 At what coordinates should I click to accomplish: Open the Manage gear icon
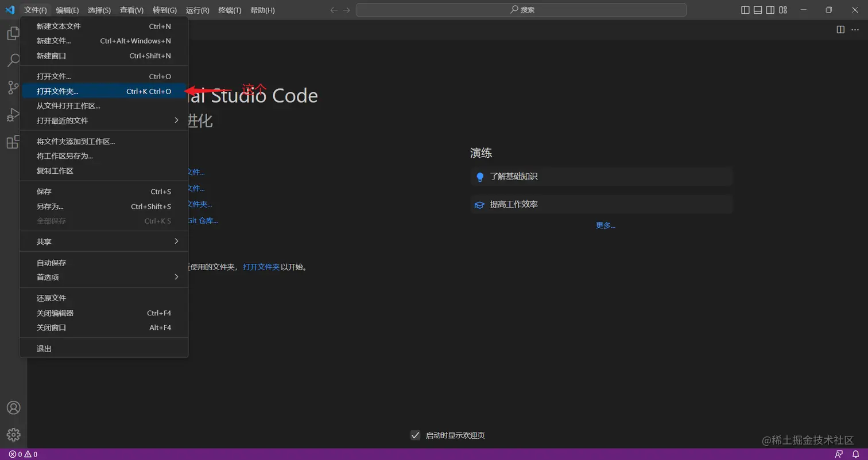pyautogui.click(x=13, y=435)
